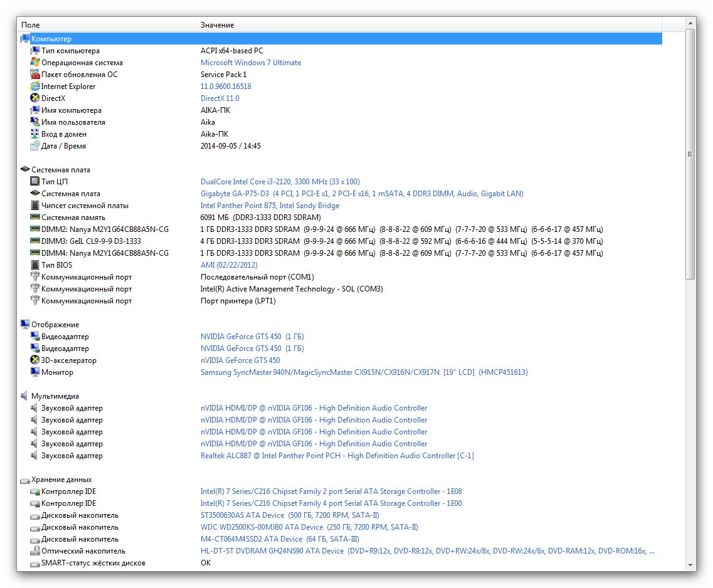Click the Монитор row icon

click(35, 372)
